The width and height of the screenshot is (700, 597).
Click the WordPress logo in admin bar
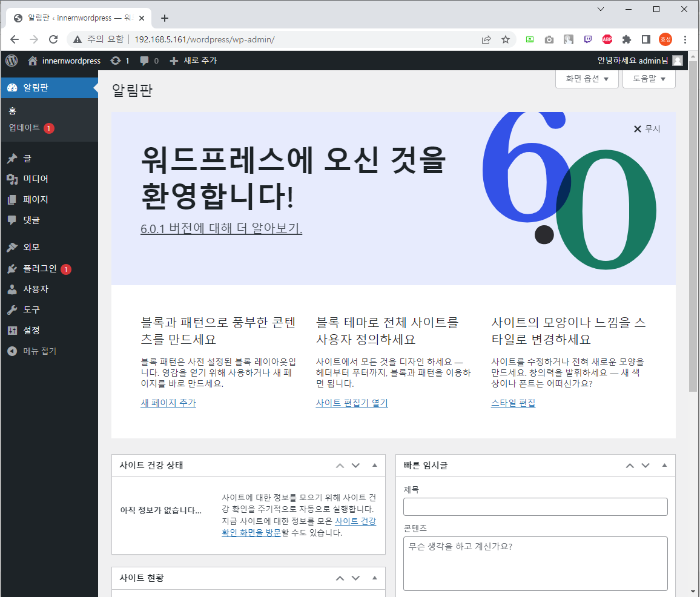tap(12, 61)
